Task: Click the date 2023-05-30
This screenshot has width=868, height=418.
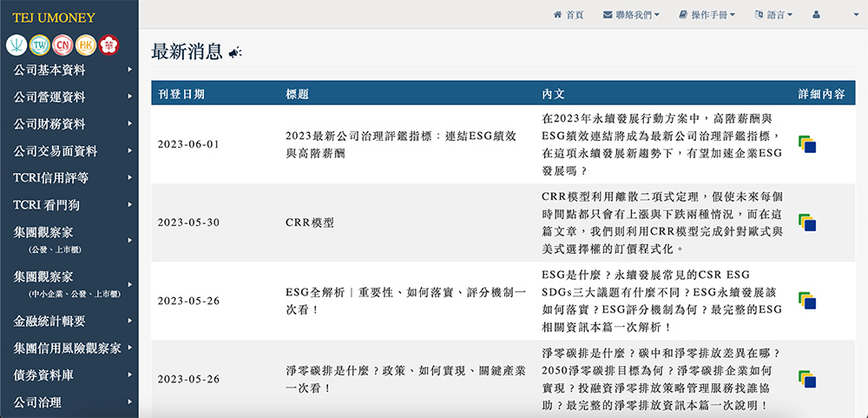Action: tap(188, 222)
